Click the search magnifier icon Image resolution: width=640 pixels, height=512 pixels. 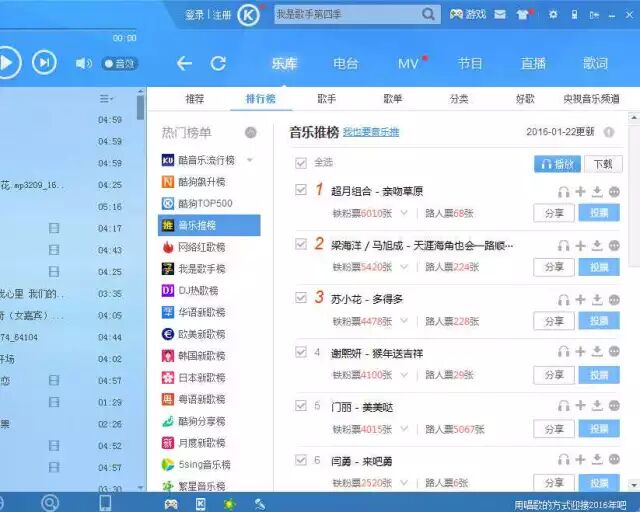tap(428, 15)
